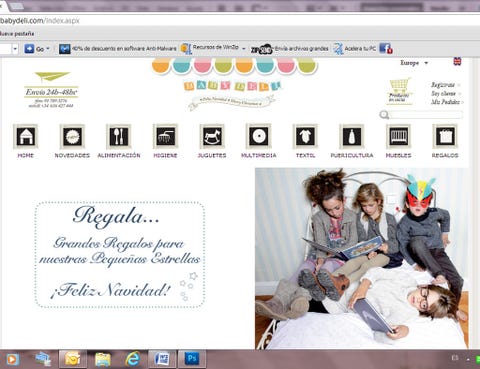The image size is (480, 369).
Task: Click the Facebook toolbar icon
Action: coord(386,49)
